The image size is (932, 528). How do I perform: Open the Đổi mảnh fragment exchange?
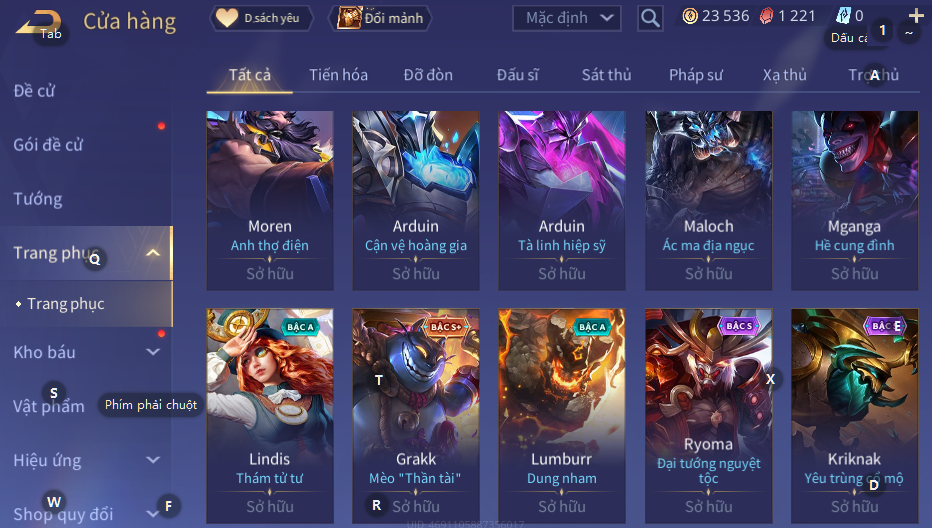380,18
